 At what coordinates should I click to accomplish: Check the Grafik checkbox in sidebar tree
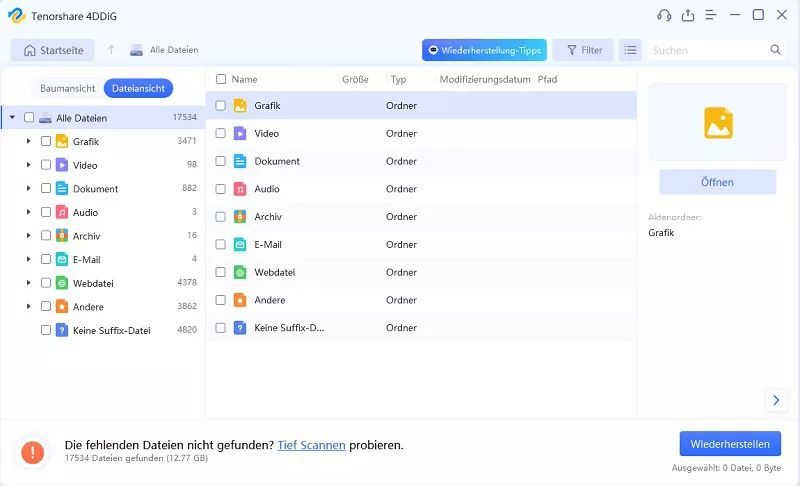click(x=46, y=141)
